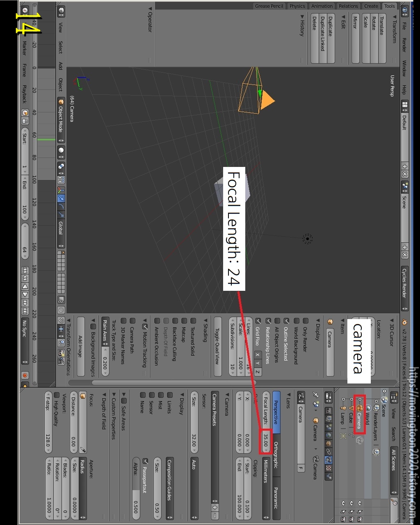The image size is (420, 525).
Task: Click the Lamp icon in the outliner
Action: 343,408
